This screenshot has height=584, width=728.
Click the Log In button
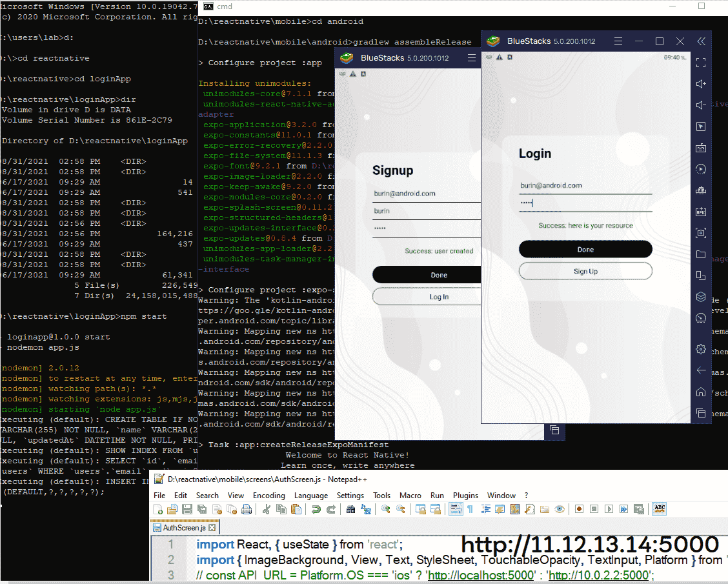click(427, 297)
